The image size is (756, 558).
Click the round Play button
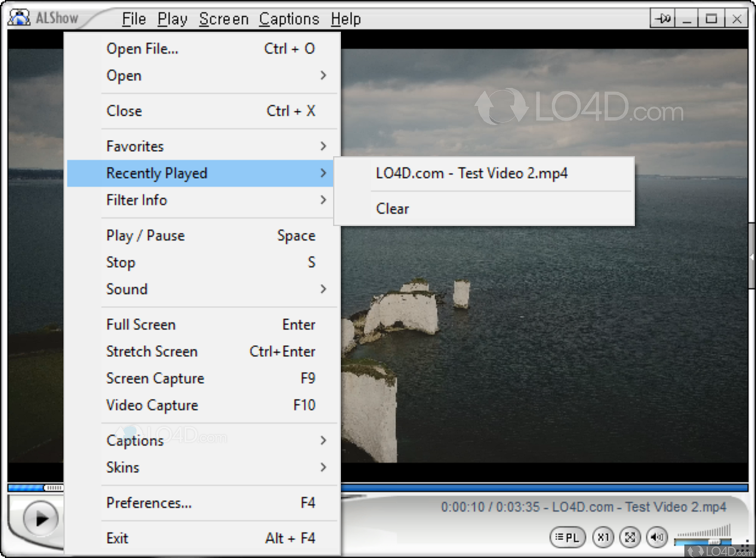click(x=41, y=519)
